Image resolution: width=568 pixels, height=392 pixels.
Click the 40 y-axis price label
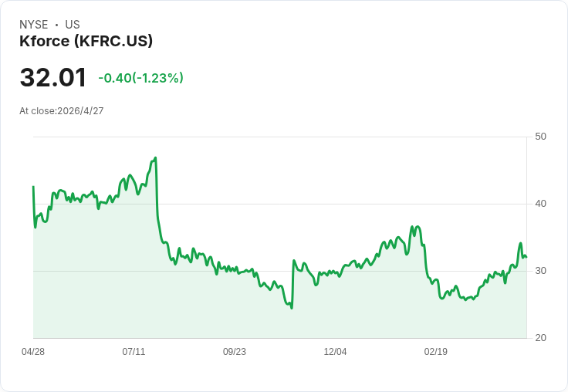pyautogui.click(x=540, y=204)
